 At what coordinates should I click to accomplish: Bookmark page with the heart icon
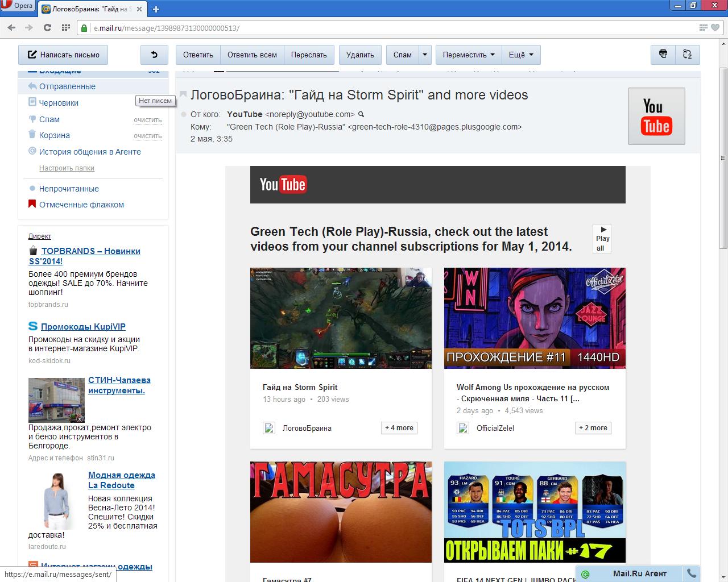[x=716, y=27]
